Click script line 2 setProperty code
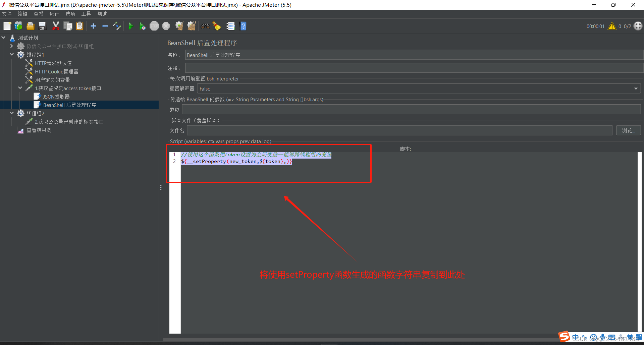 pyautogui.click(x=236, y=161)
